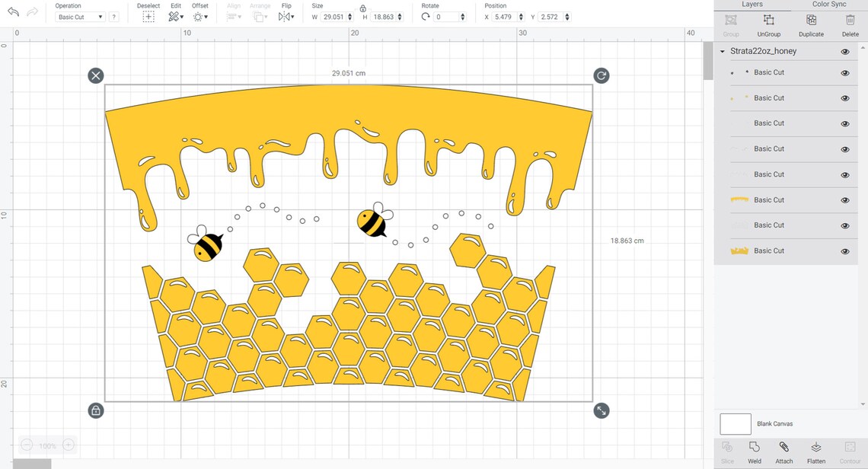Switch to the Color Sync tab

click(828, 5)
